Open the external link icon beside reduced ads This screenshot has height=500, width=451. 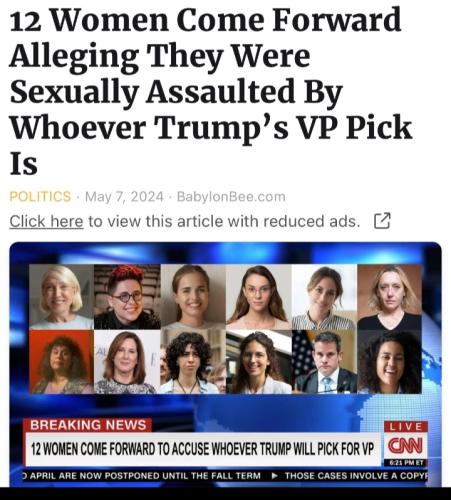(382, 221)
